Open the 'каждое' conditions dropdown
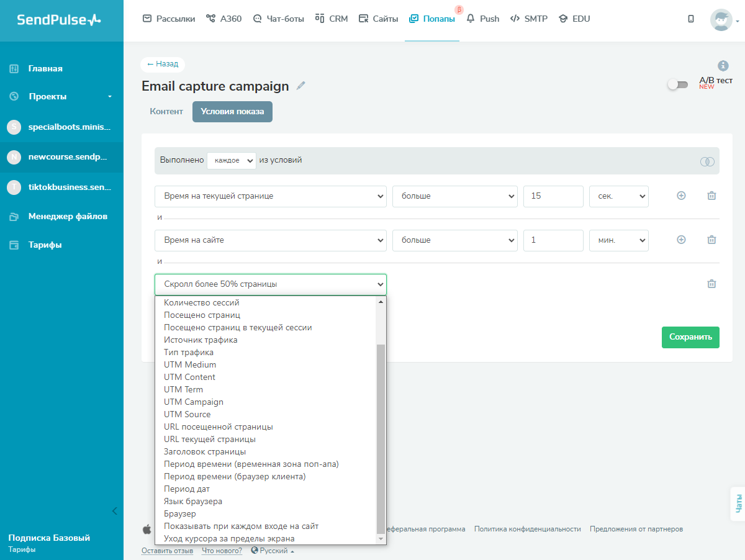The image size is (745, 560). tap(232, 160)
